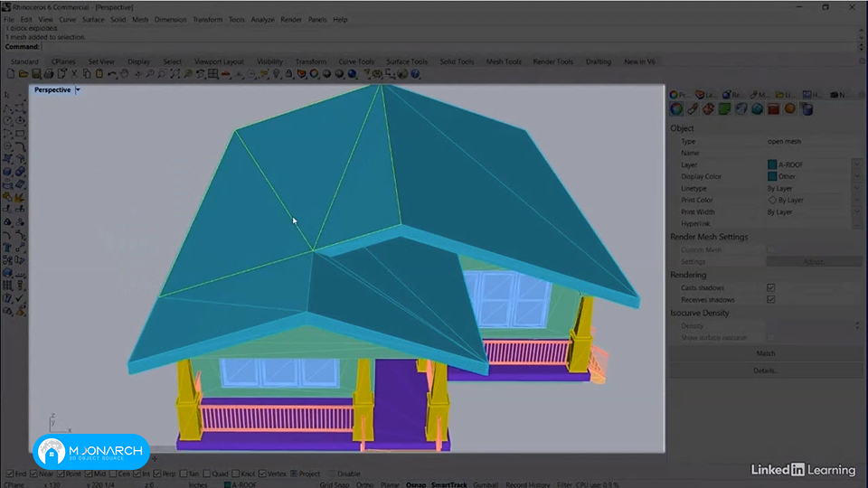Viewport: 868px width, 488px height.
Task: Open the Transform menu
Action: tap(208, 19)
